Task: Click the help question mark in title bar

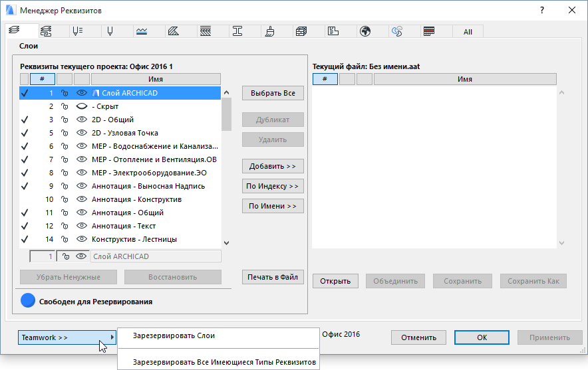Action: click(542, 10)
